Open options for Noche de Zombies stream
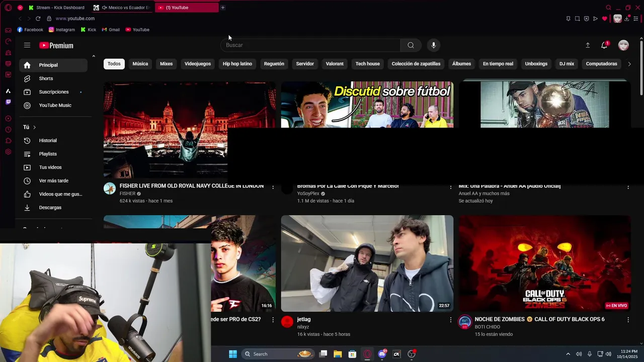The width and height of the screenshot is (644, 362). 628,320
